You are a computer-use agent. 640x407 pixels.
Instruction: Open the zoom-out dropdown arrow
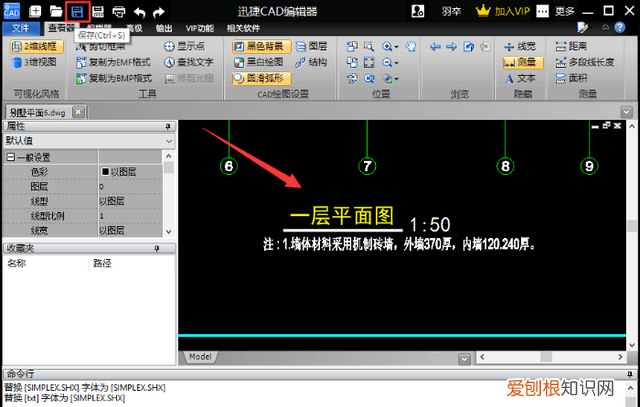[396, 63]
